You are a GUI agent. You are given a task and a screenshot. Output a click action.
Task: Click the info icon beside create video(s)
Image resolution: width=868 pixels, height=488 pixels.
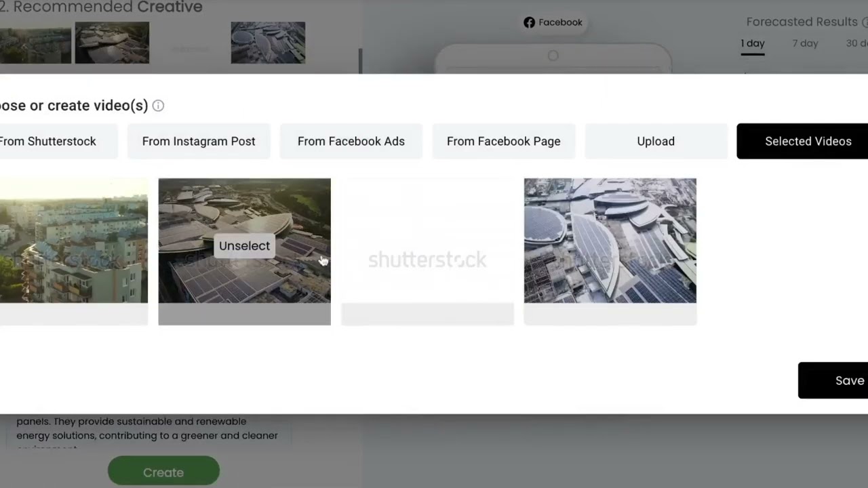pos(158,106)
